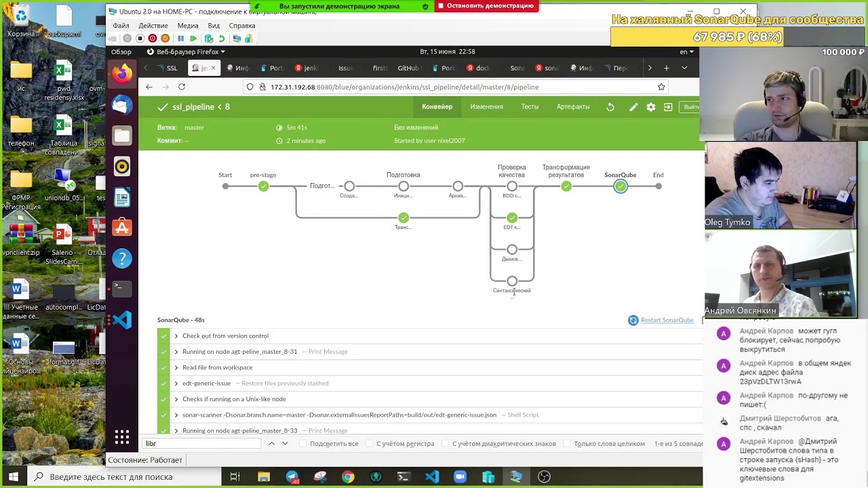
Task: Show applications grid in Ubuntu dock
Action: point(122,437)
